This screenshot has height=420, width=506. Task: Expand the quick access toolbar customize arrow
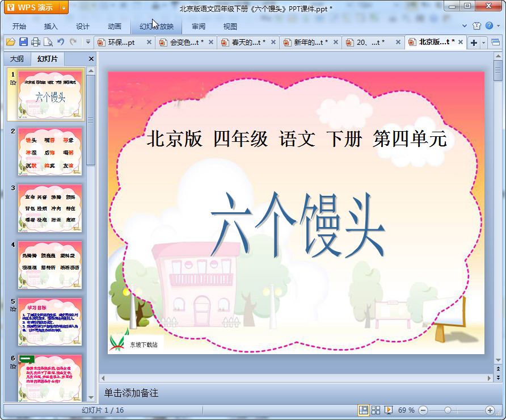click(x=88, y=42)
